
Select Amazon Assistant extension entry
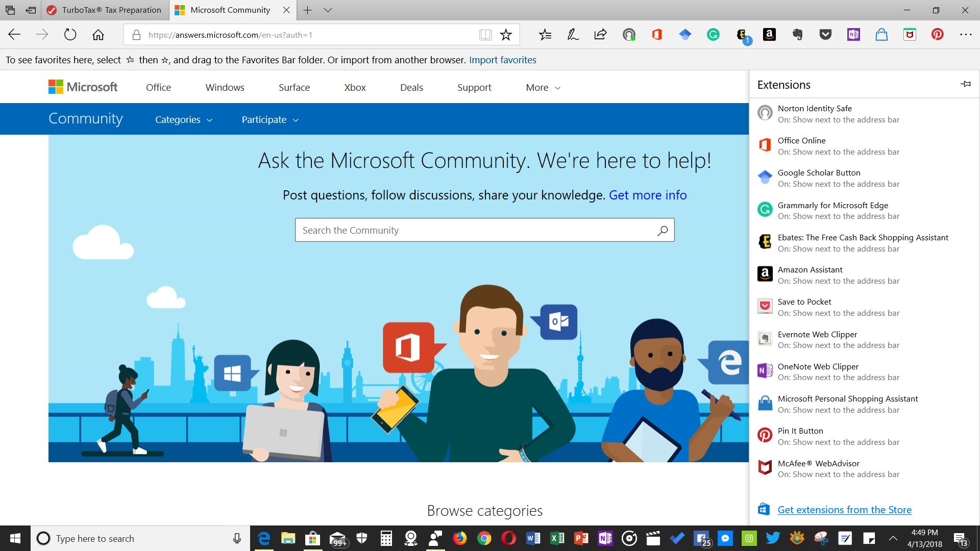pos(864,275)
